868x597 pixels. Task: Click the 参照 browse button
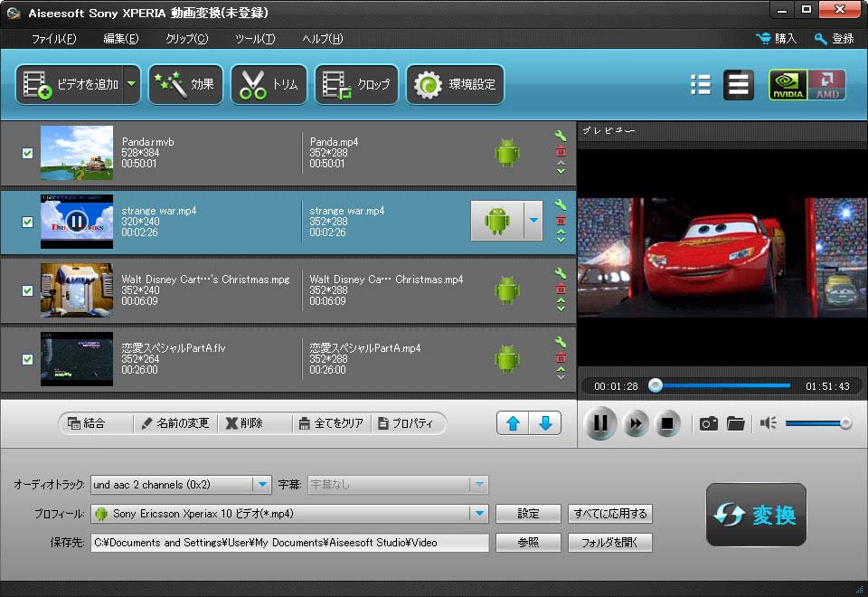pos(528,543)
